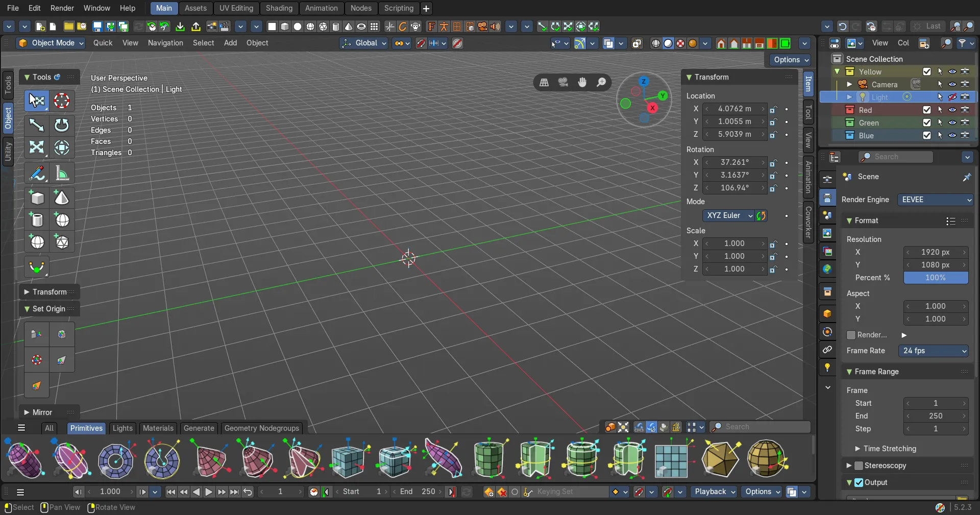Screen dimensions: 980x515
Task: Open the Global orientation dropdown
Action: [364, 43]
